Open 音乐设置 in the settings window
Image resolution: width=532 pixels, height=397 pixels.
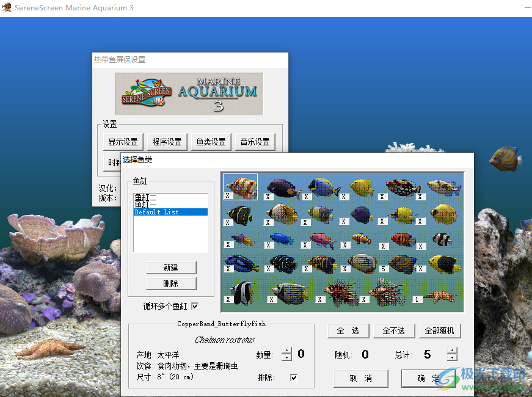pos(255,142)
